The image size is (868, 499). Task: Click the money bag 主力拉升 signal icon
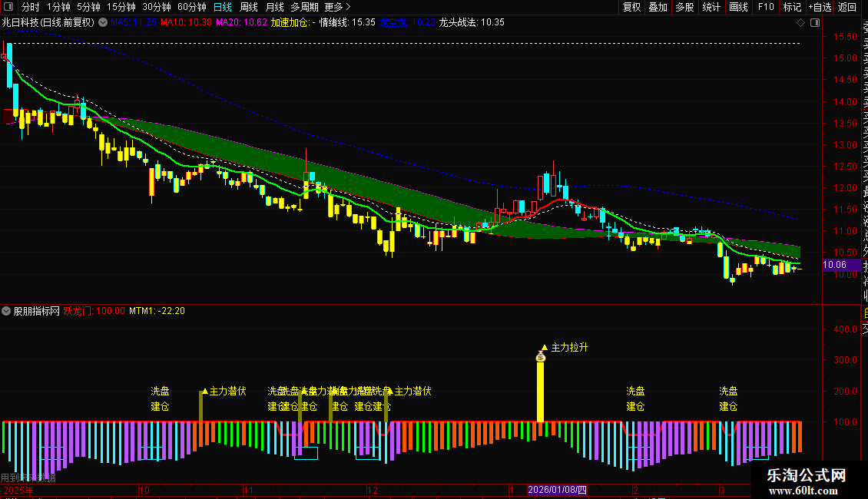(541, 357)
